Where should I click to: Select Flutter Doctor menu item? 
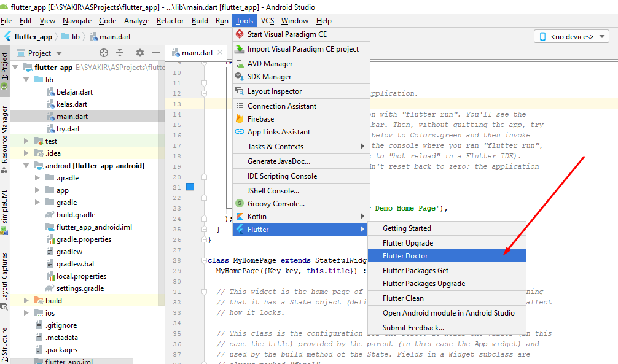[x=447, y=256]
